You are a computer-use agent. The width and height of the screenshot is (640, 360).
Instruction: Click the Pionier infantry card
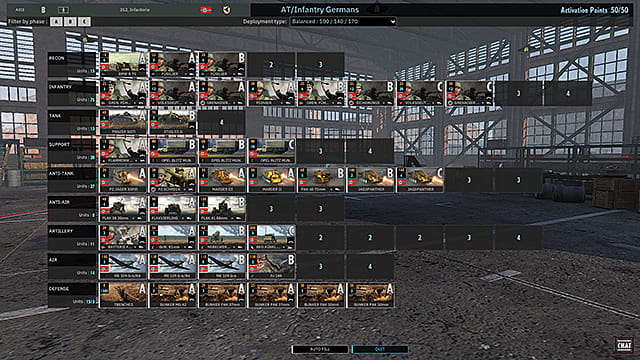pos(271,93)
